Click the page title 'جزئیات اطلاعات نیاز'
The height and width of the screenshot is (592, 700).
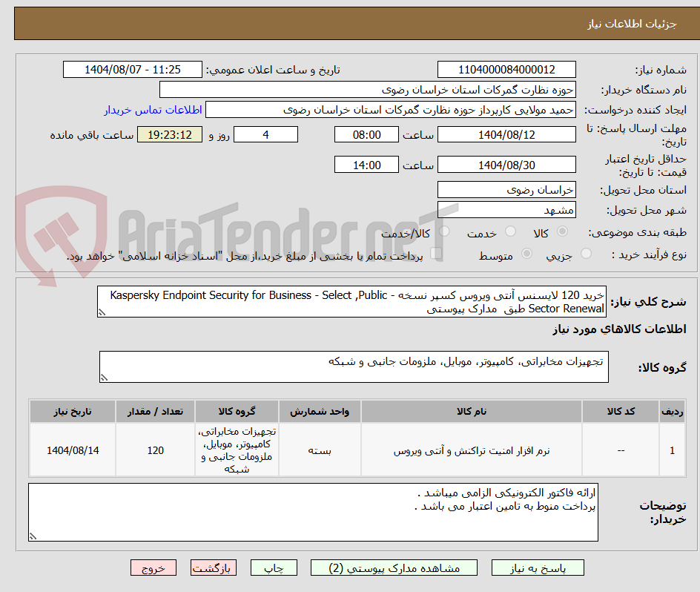632,24
